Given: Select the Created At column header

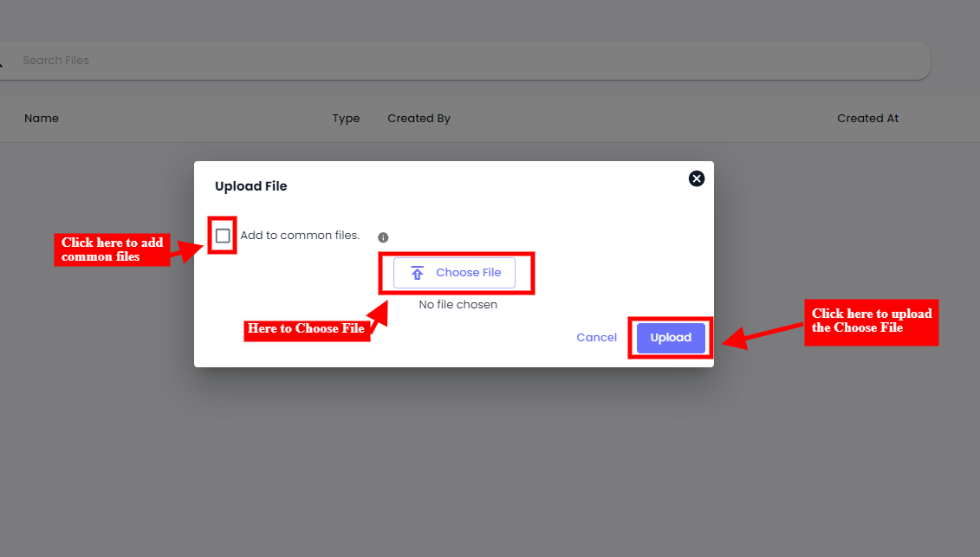Looking at the screenshot, I should (x=867, y=119).
